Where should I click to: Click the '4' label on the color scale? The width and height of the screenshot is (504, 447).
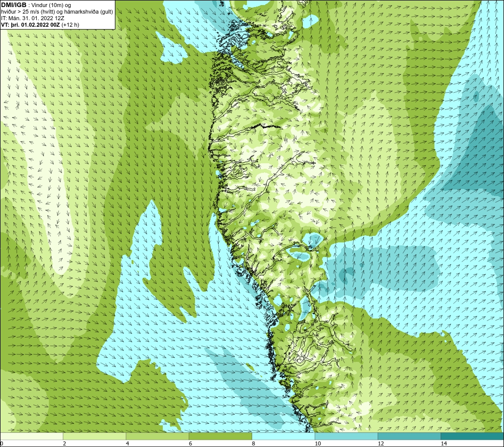pyautogui.click(x=128, y=443)
